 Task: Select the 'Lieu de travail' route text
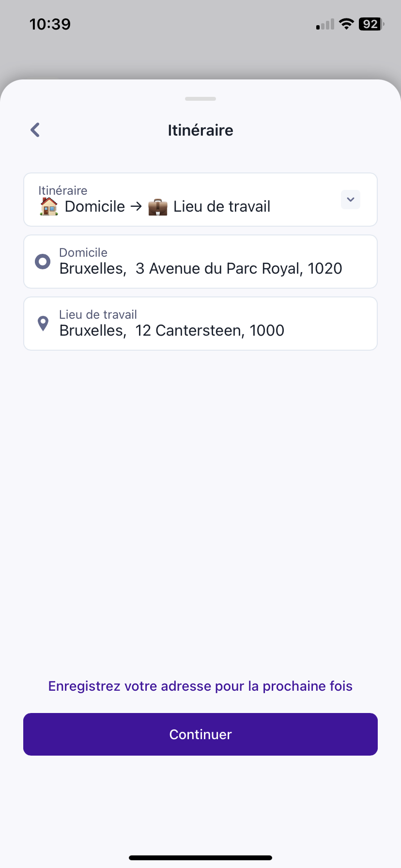pos(222,206)
